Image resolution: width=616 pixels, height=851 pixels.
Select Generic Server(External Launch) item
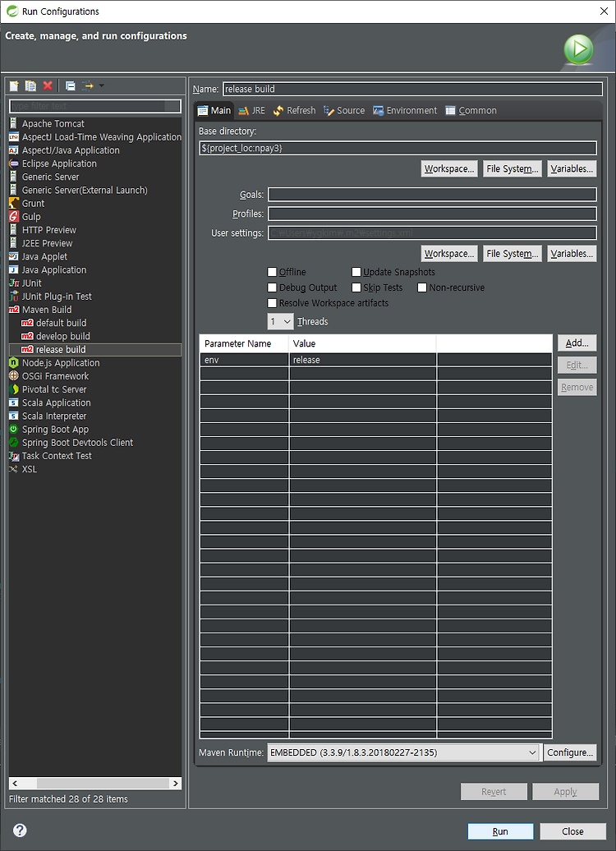pyautogui.click(x=85, y=190)
